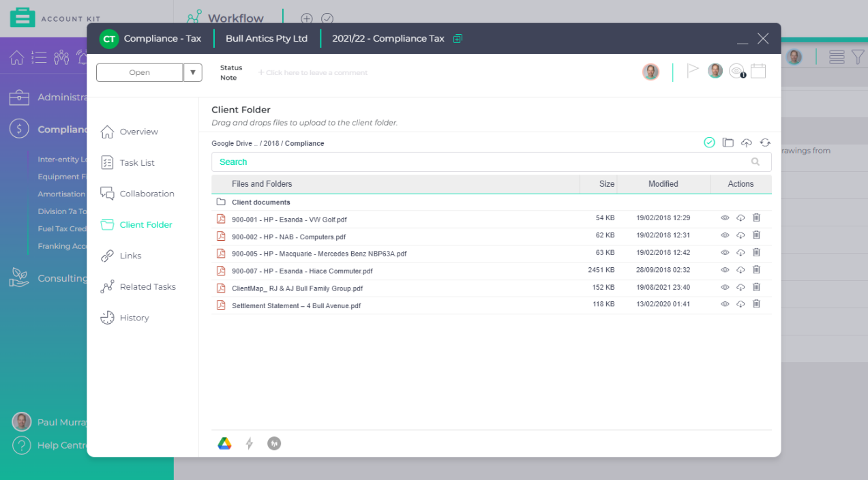Click the grey circular icon beside lightning bolt
This screenshot has height=480, width=868.
pyautogui.click(x=274, y=444)
